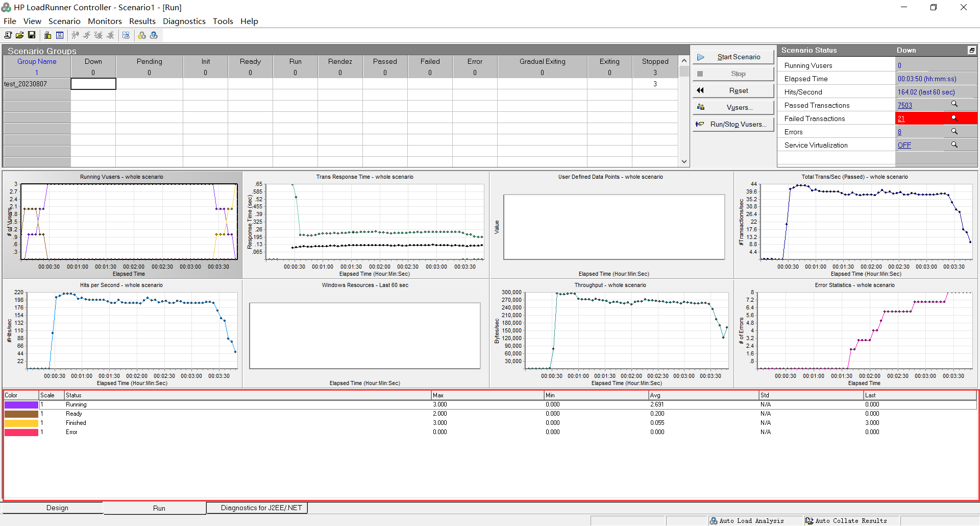980x526 pixels.
Task: Click the Reset button
Action: [733, 90]
